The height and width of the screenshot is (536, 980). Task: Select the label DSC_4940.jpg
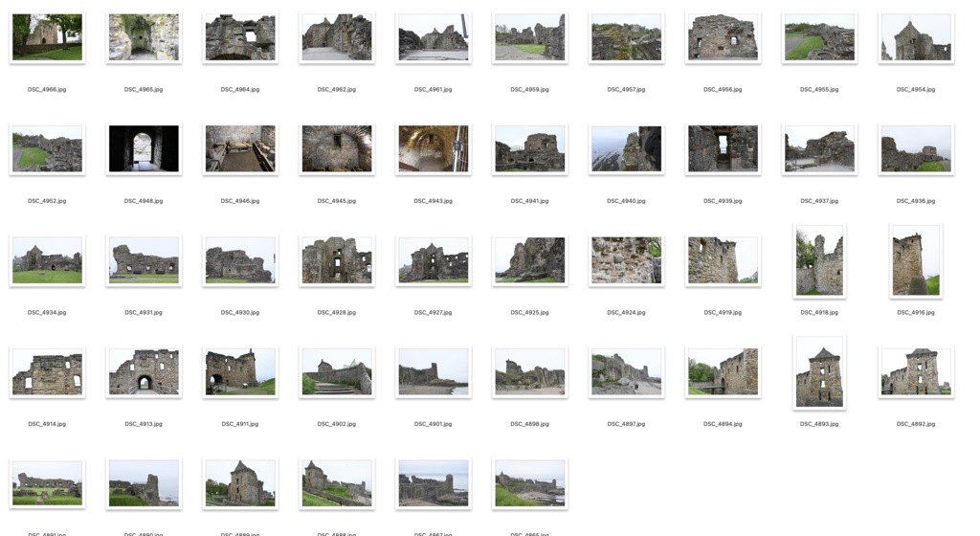point(626,201)
